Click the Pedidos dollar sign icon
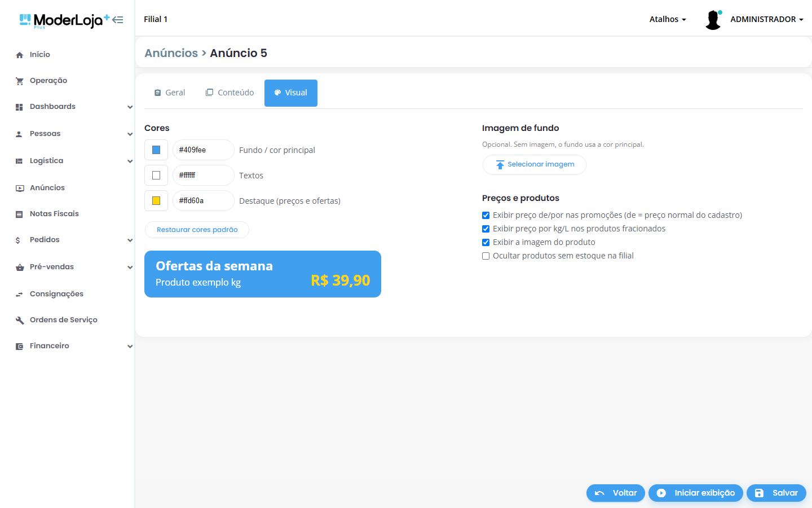The width and height of the screenshot is (812, 508). pyautogui.click(x=18, y=240)
